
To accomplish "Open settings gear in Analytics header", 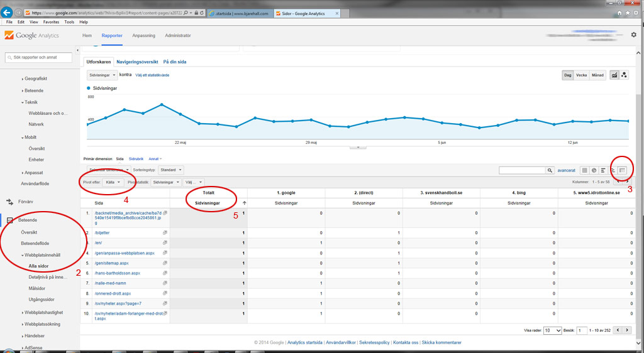I will tap(634, 35).
